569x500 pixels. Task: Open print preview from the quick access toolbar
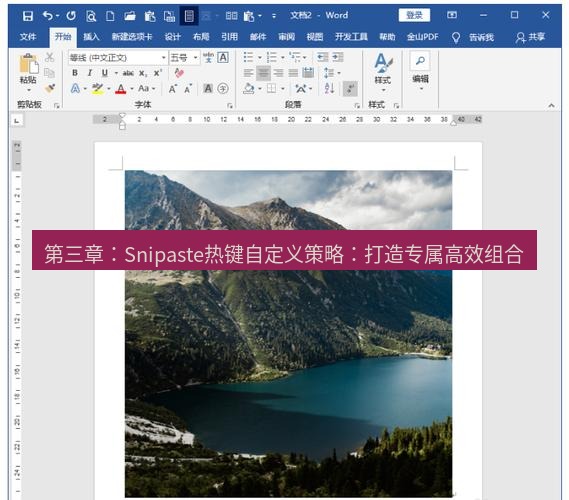[91, 16]
